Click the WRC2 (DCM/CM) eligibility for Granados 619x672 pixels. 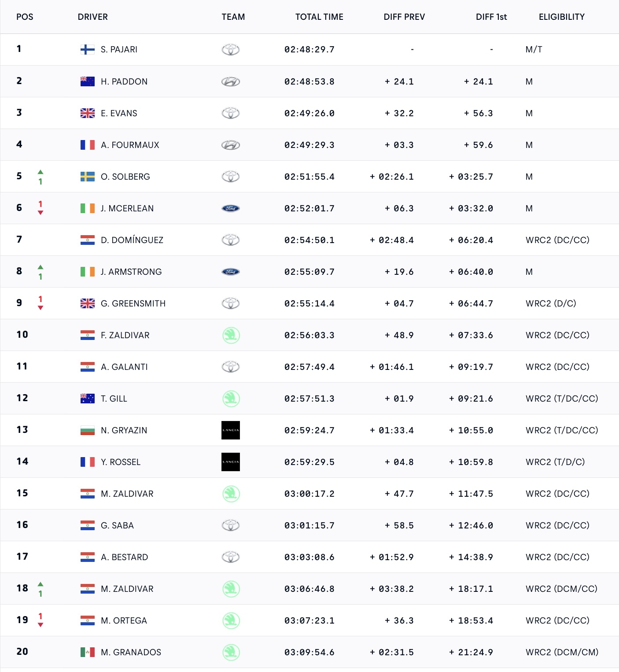click(562, 652)
